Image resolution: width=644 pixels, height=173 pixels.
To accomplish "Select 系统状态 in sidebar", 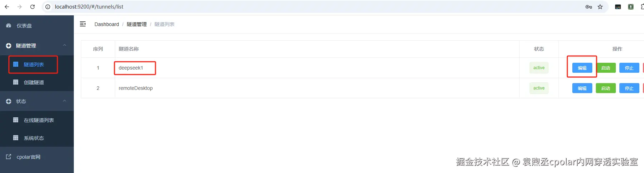I will (34, 138).
